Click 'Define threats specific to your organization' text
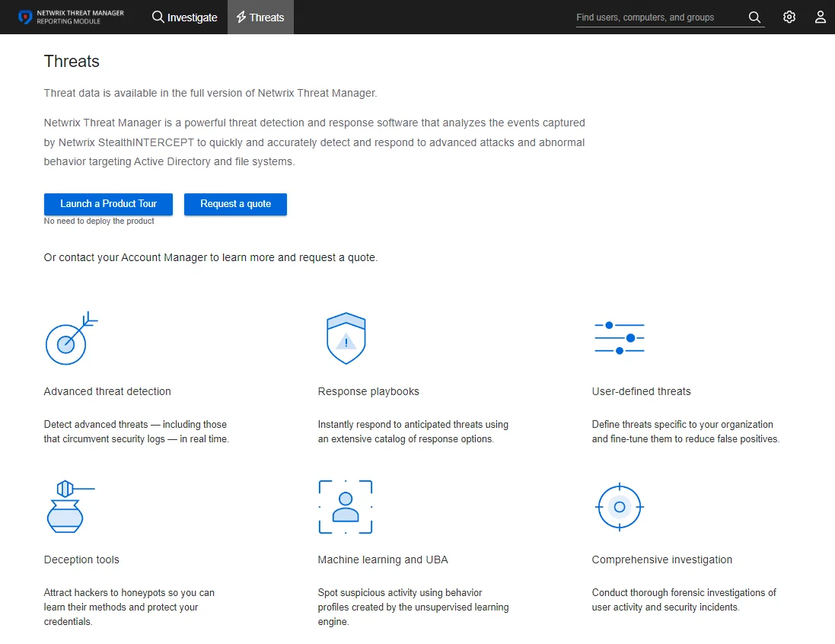Viewport: 835px width, 644px height. click(x=685, y=432)
